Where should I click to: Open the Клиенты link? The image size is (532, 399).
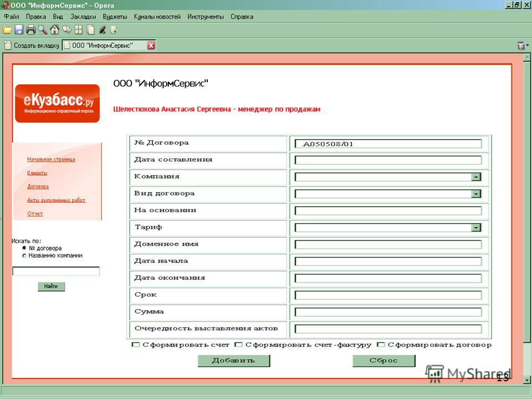pos(37,173)
